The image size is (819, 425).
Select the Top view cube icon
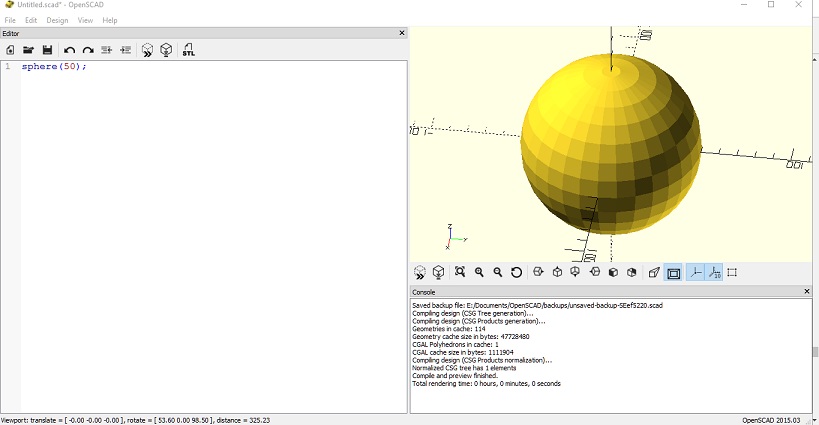[557, 272]
